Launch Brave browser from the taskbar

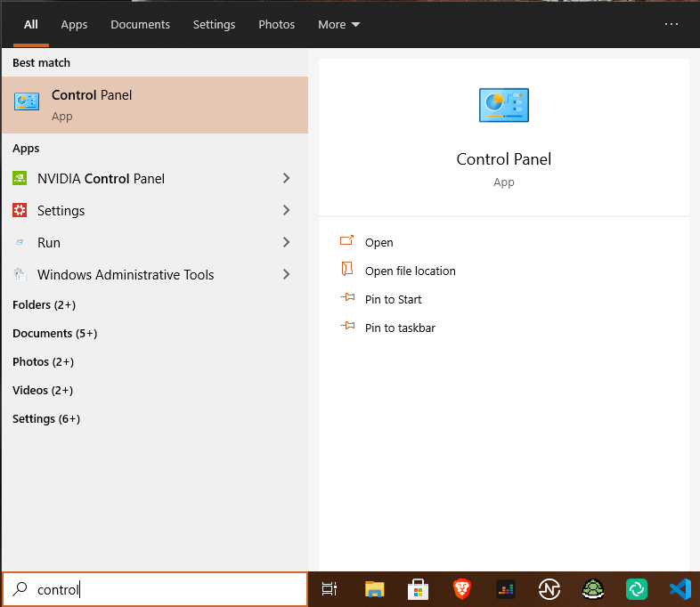point(462,589)
